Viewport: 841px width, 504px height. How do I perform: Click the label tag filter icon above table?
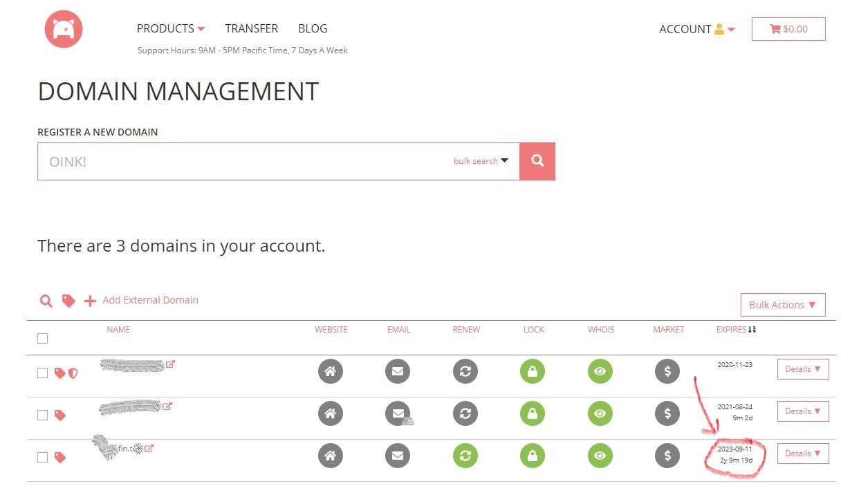tap(68, 301)
